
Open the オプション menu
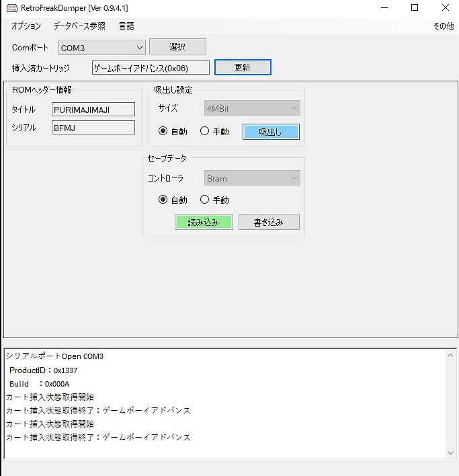[26, 26]
